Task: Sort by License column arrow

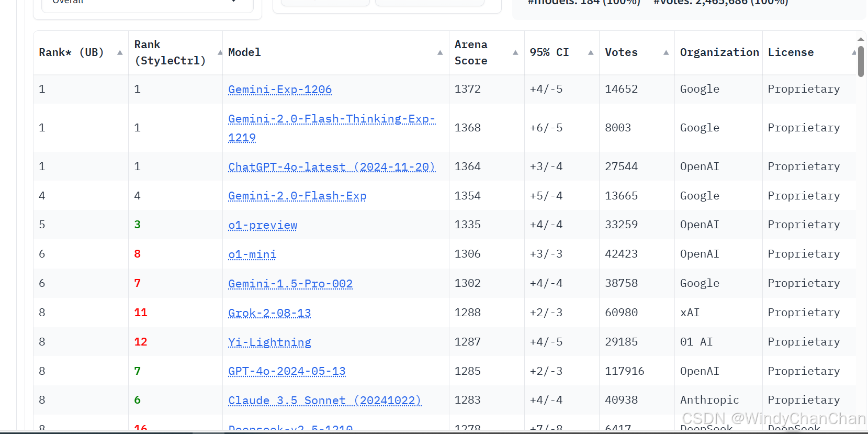Action: pos(854,53)
